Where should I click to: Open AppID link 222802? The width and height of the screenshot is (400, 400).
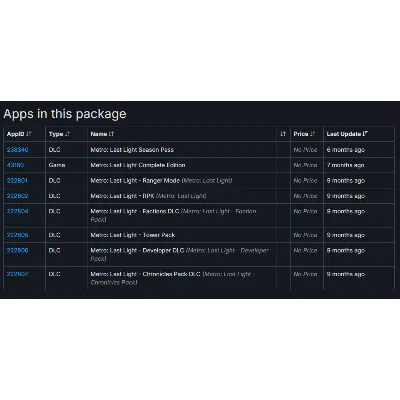pos(17,196)
